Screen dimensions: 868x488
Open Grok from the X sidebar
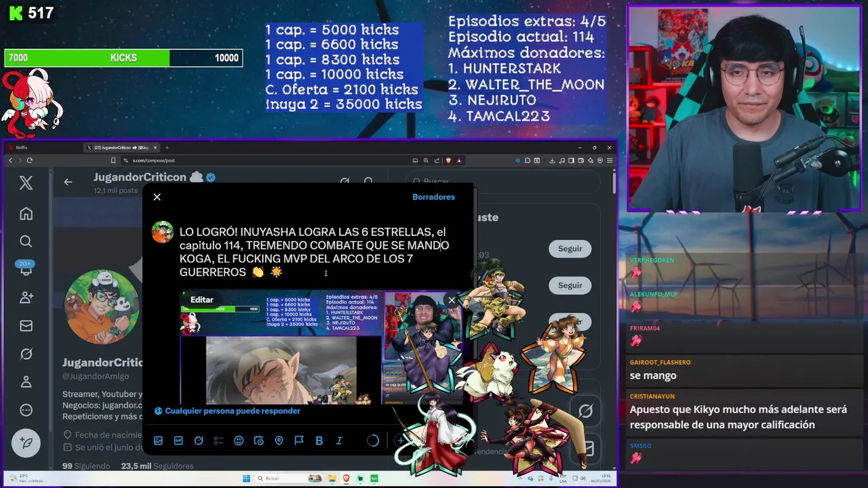[26, 354]
